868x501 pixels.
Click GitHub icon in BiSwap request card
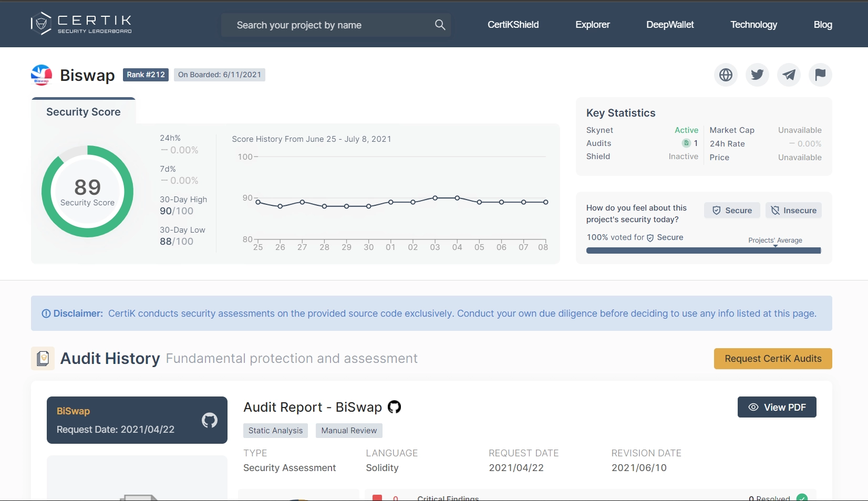coord(210,420)
